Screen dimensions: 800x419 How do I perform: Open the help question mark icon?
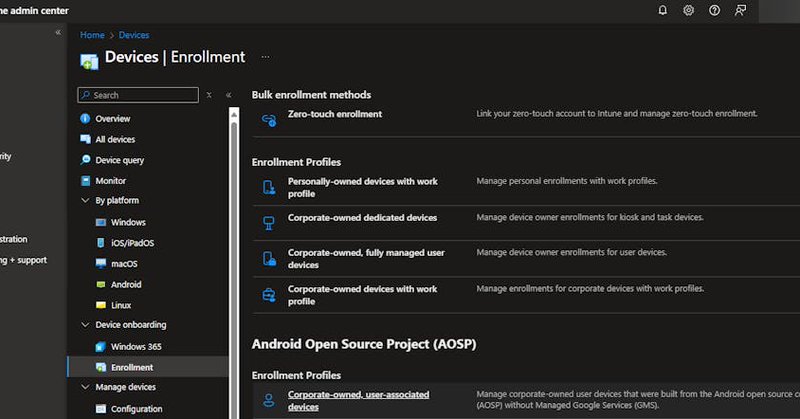click(x=714, y=10)
